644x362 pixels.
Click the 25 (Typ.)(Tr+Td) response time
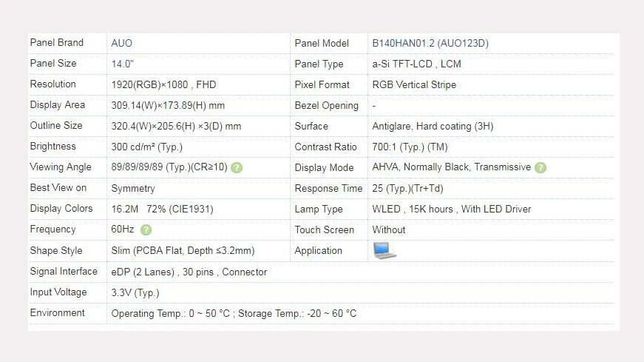pyautogui.click(x=407, y=189)
